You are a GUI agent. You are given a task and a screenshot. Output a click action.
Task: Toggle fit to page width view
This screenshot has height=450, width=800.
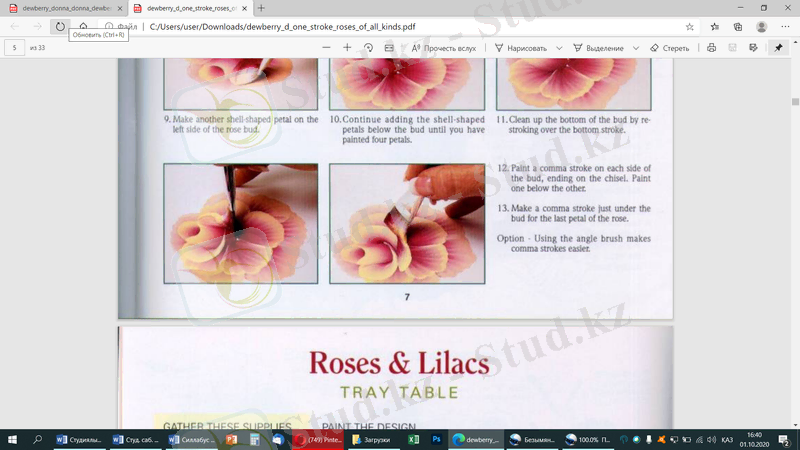tap(389, 47)
